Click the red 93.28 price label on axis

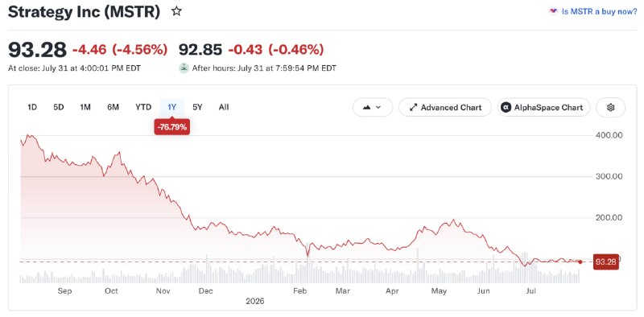tap(606, 261)
